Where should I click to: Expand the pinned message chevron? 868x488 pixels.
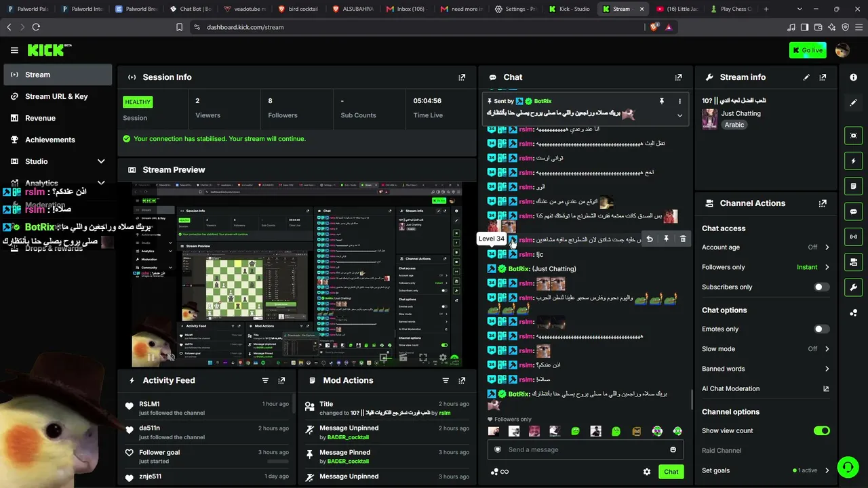679,115
